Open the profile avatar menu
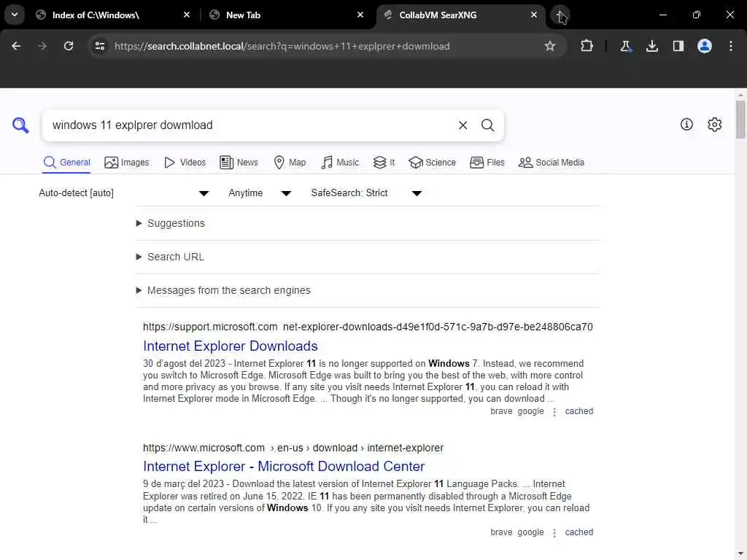The width and height of the screenshot is (747, 560). [x=705, y=46]
